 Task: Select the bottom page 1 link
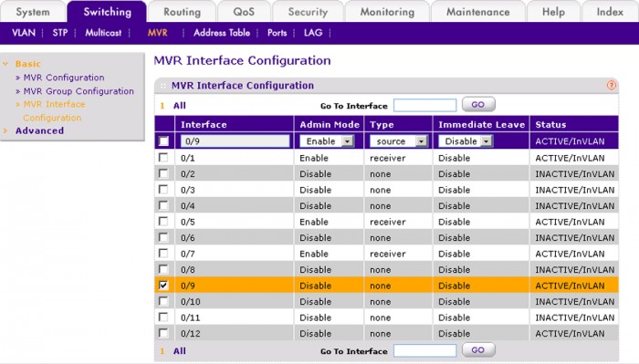(x=162, y=351)
